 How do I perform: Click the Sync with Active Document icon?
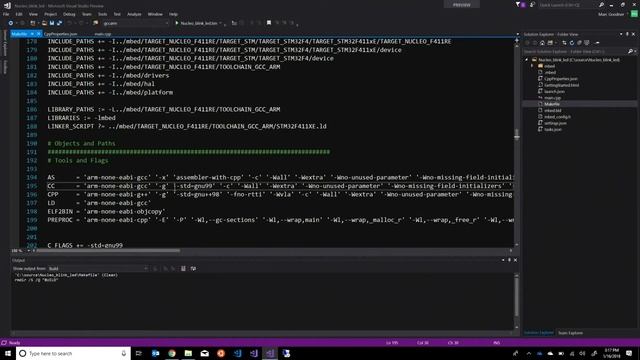click(x=564, y=43)
